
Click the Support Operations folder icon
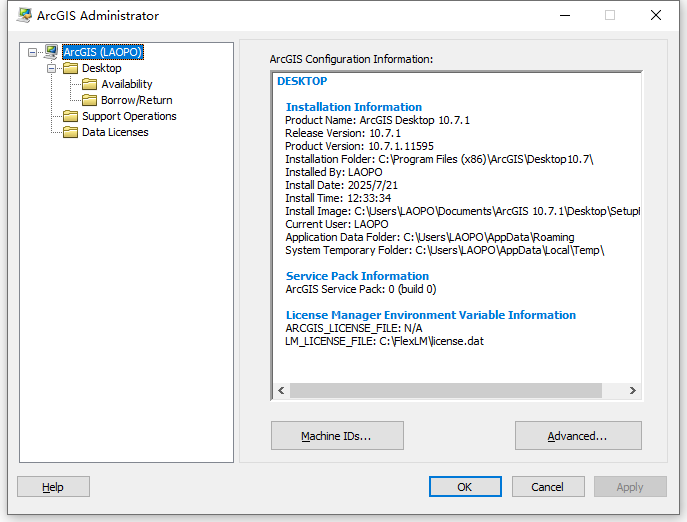point(70,116)
